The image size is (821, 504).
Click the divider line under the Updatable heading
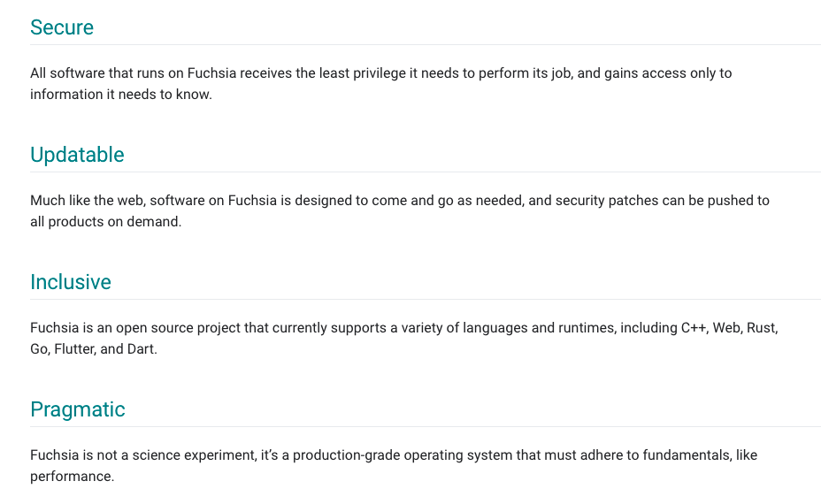(x=426, y=172)
